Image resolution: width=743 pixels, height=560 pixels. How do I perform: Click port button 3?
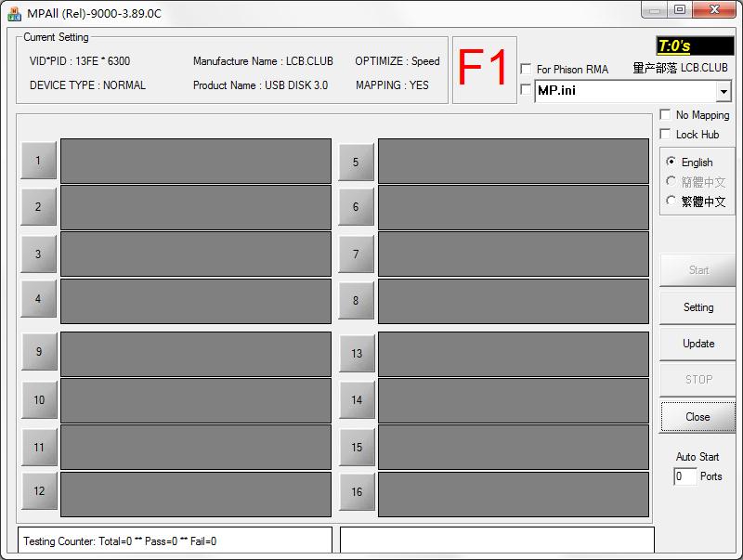tap(38, 254)
